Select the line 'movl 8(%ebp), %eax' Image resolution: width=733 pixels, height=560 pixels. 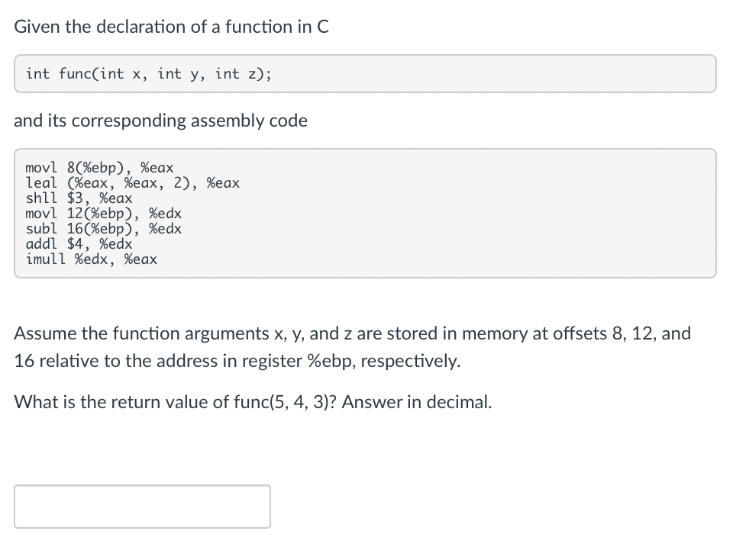99,168
